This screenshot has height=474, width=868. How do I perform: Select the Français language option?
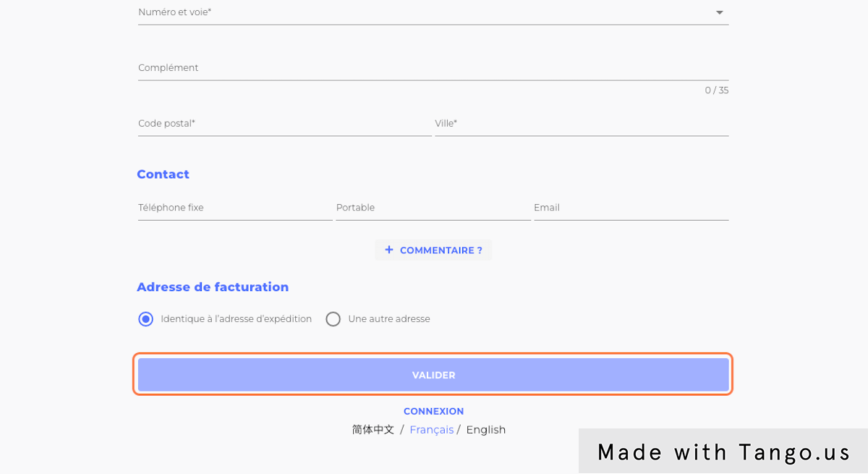pos(431,429)
